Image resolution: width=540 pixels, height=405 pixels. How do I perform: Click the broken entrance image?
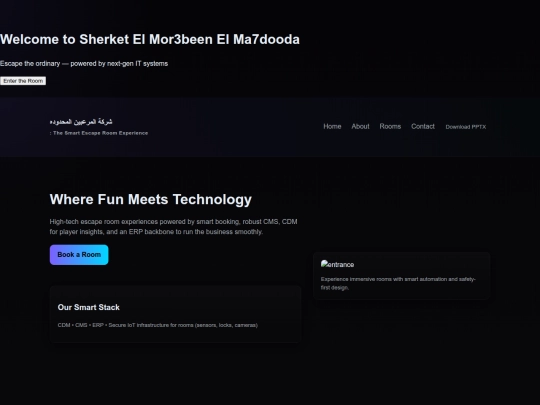point(337,264)
